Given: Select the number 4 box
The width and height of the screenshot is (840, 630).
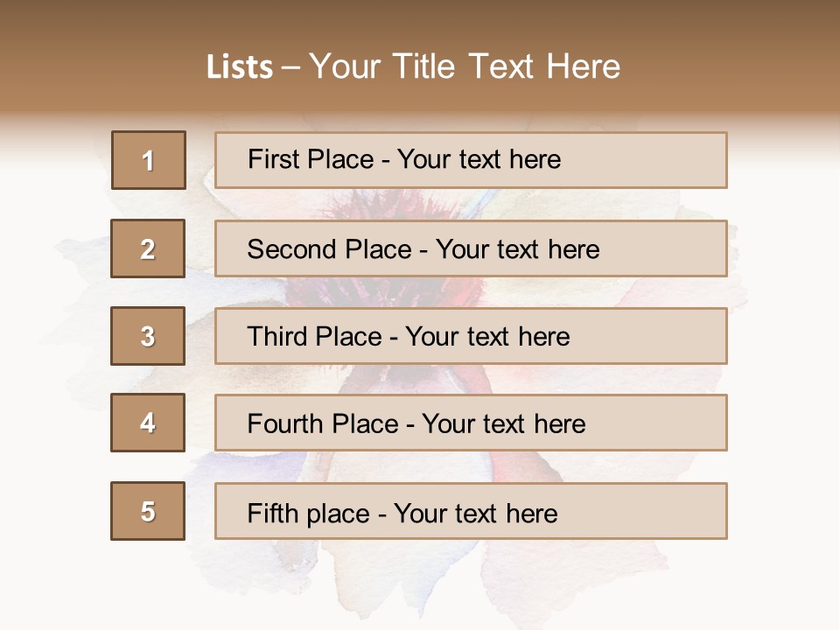Looking at the screenshot, I should [148, 423].
